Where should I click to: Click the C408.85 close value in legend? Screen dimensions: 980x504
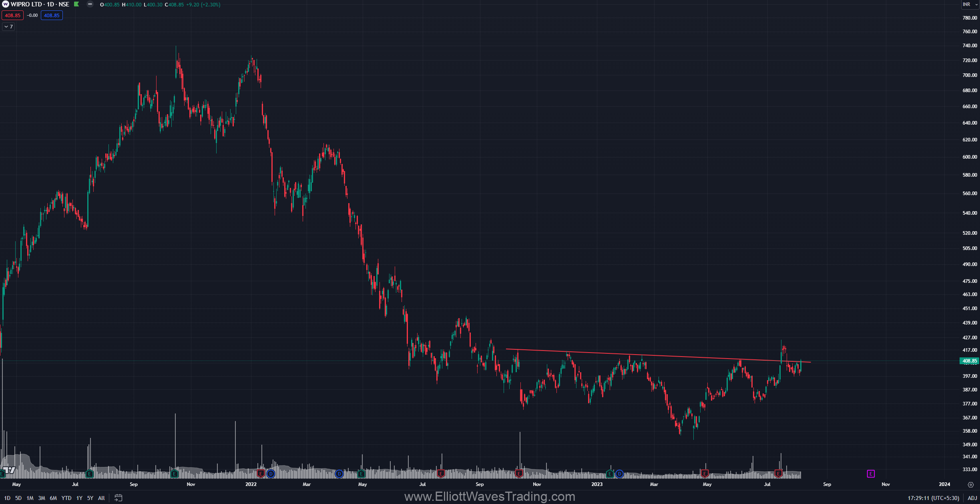point(174,4)
